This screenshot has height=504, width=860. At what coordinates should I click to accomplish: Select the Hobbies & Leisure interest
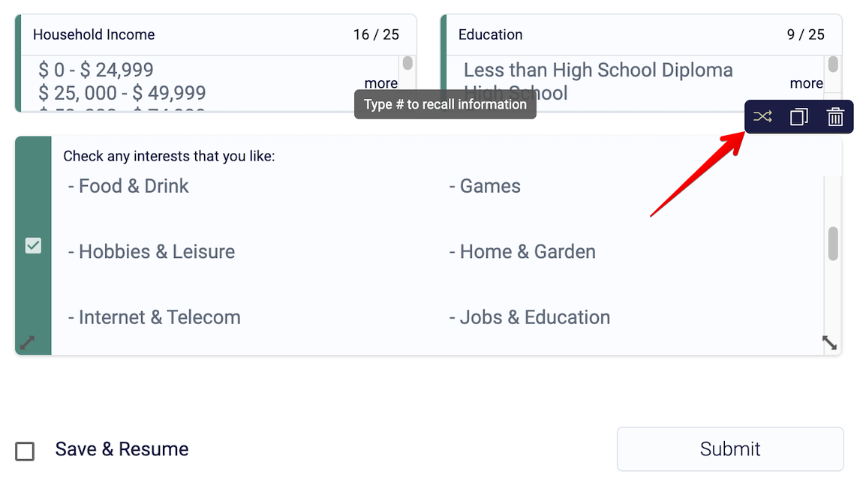tap(151, 251)
